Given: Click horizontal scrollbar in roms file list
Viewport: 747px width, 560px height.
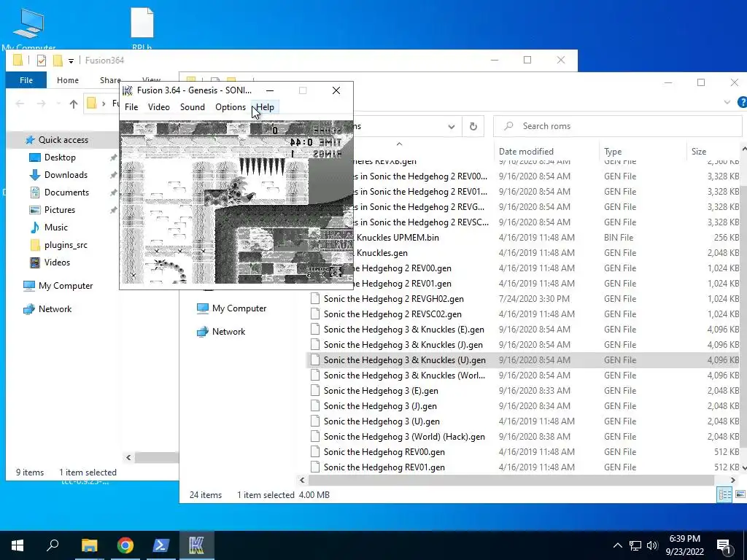Looking at the screenshot, I should (x=511, y=480).
